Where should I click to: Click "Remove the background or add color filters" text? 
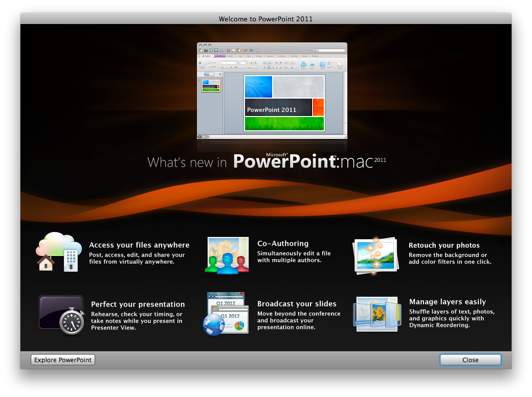450,259
